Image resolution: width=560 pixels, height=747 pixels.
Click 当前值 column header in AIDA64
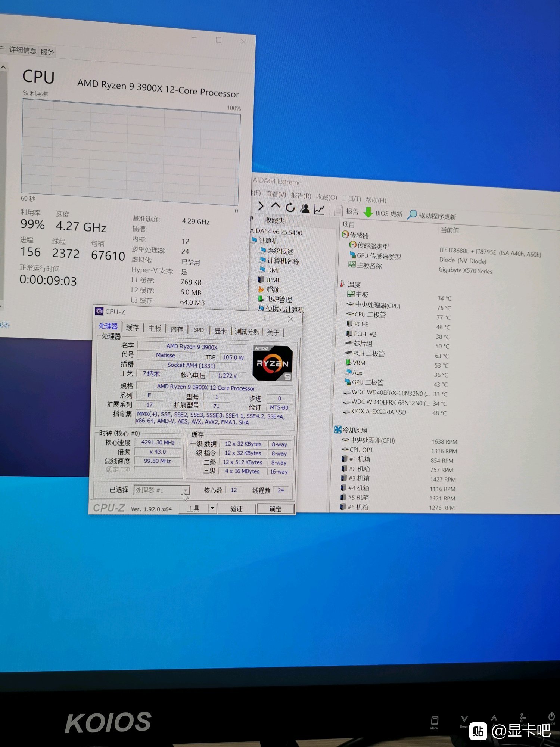coord(450,230)
